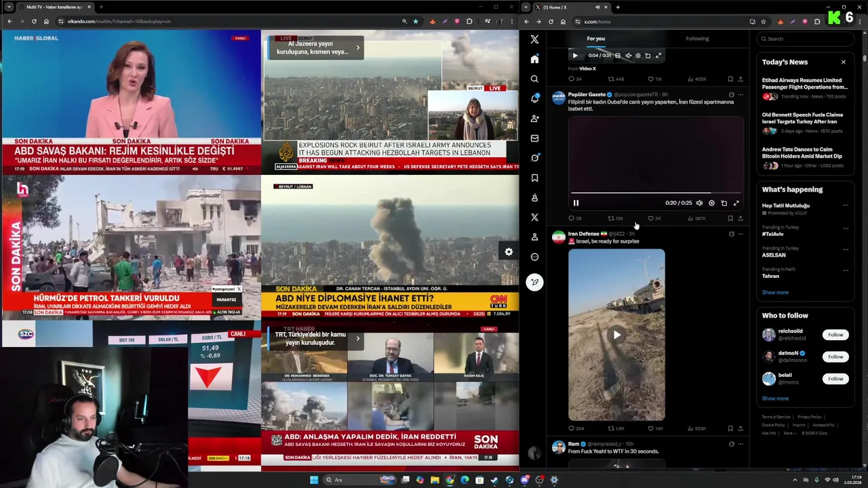This screenshot has height=488, width=868.
Task: Open Profile icon in X sidebar
Action: click(x=534, y=237)
